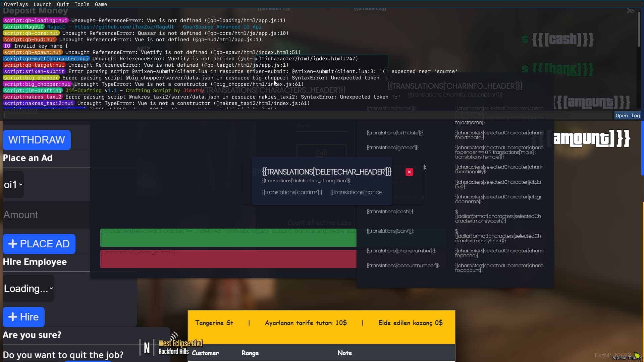Click the Open log button
This screenshot has height=362, width=644.
[x=628, y=115]
